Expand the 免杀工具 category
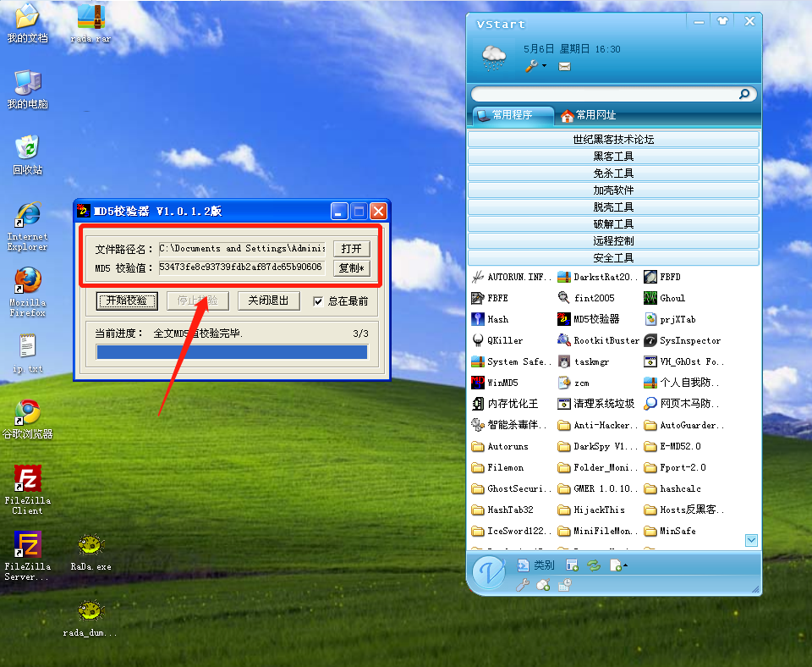The width and height of the screenshot is (812, 667). coord(613,174)
